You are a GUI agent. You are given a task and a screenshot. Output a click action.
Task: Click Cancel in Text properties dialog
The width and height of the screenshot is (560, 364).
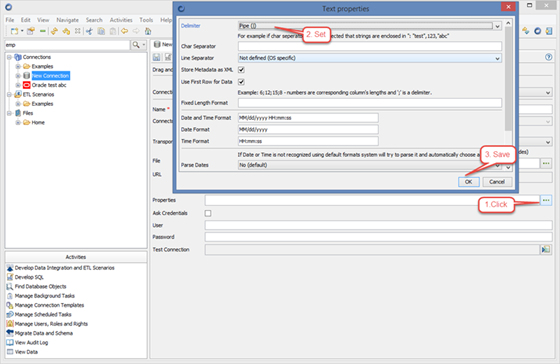click(497, 182)
